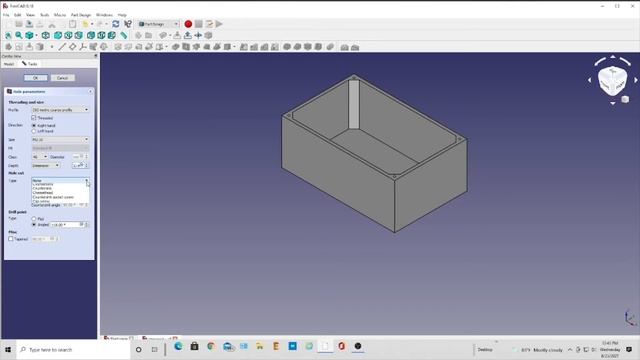
Task: Expand the draw style dropdown arrow
Action: [x=36, y=36]
